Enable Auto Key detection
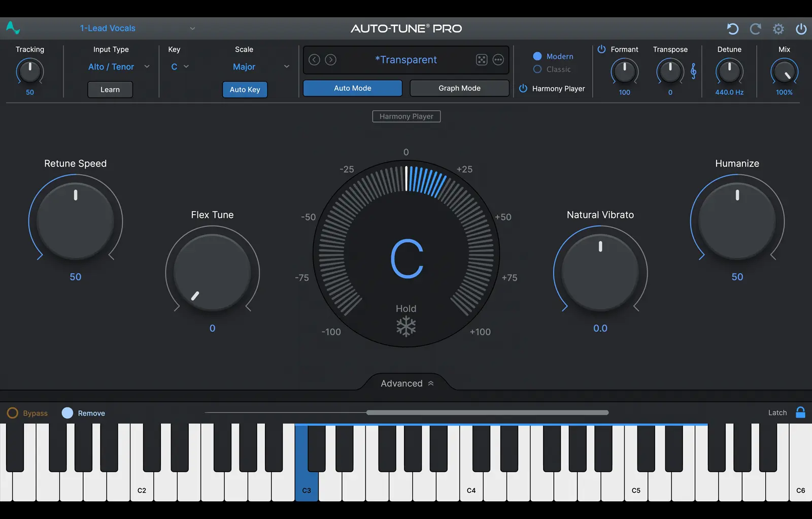 (x=245, y=89)
